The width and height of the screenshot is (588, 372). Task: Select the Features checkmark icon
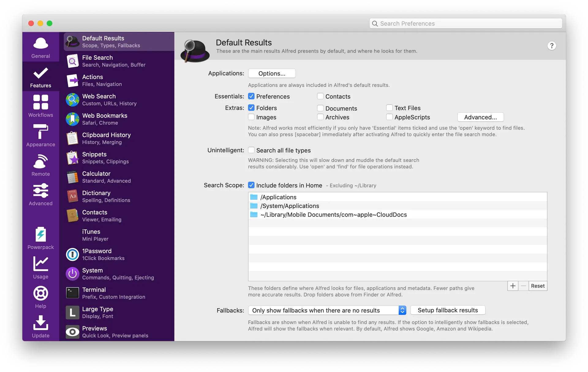40,73
